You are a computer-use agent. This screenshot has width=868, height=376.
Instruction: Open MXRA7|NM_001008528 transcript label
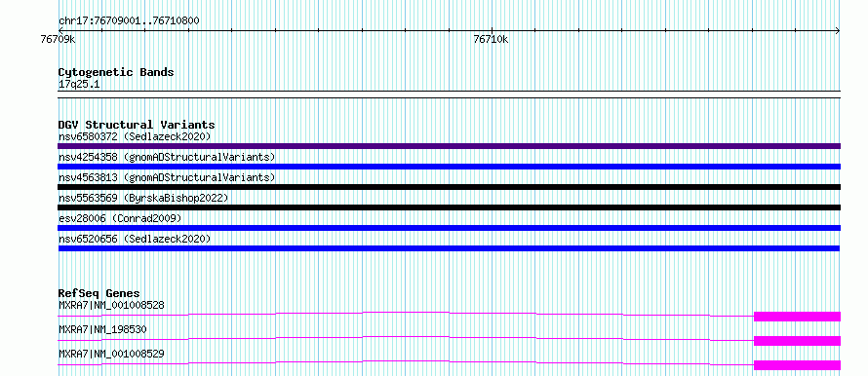click(x=111, y=305)
